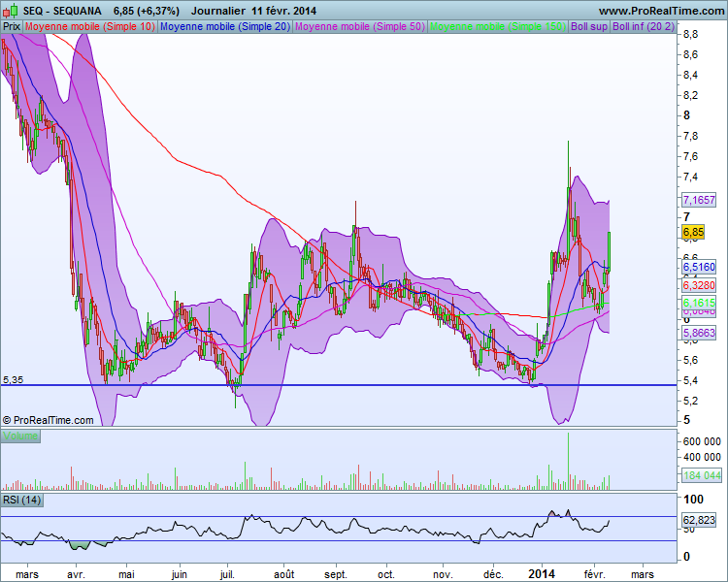
Task: Click the 6,3280 red average value tag
Action: (x=699, y=284)
